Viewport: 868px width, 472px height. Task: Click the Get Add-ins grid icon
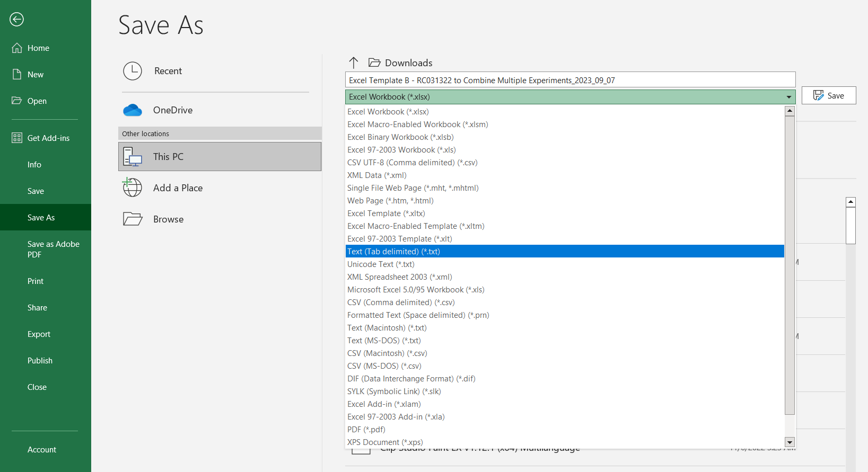tap(17, 138)
